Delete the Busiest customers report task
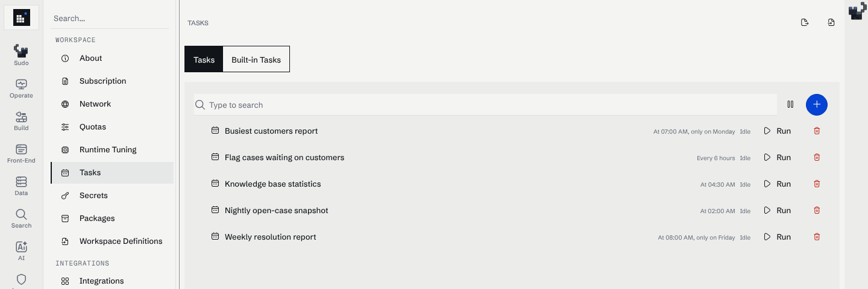 coord(817,131)
